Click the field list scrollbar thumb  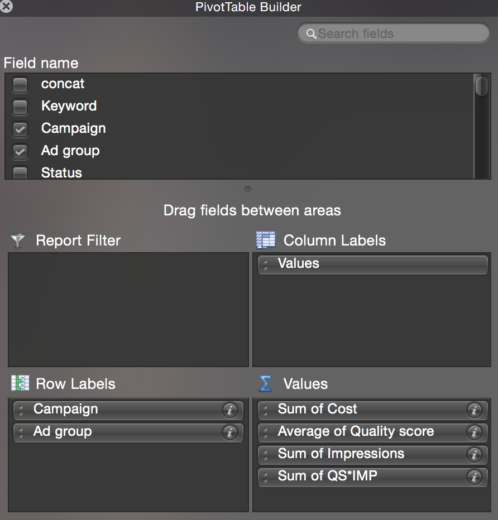[482, 86]
